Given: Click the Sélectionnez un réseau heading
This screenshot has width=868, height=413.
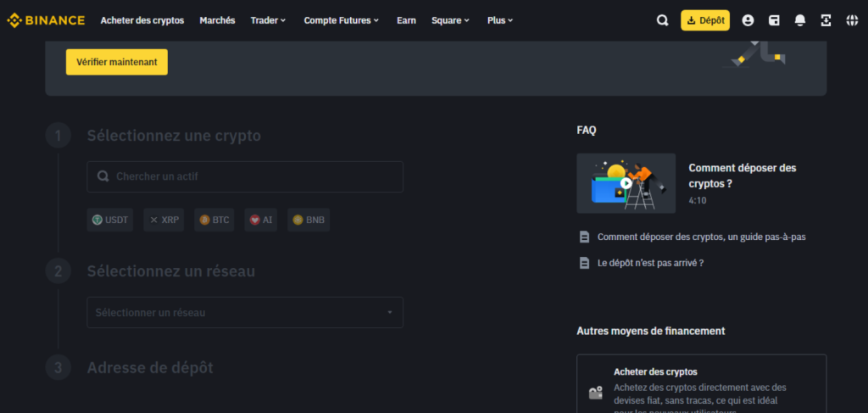Looking at the screenshot, I should coord(171,271).
